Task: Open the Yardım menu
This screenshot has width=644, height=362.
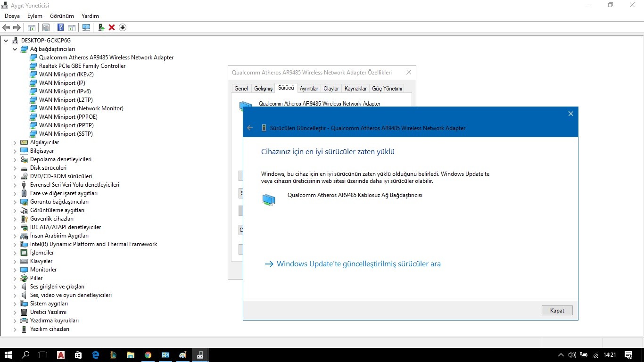Action: tap(90, 16)
